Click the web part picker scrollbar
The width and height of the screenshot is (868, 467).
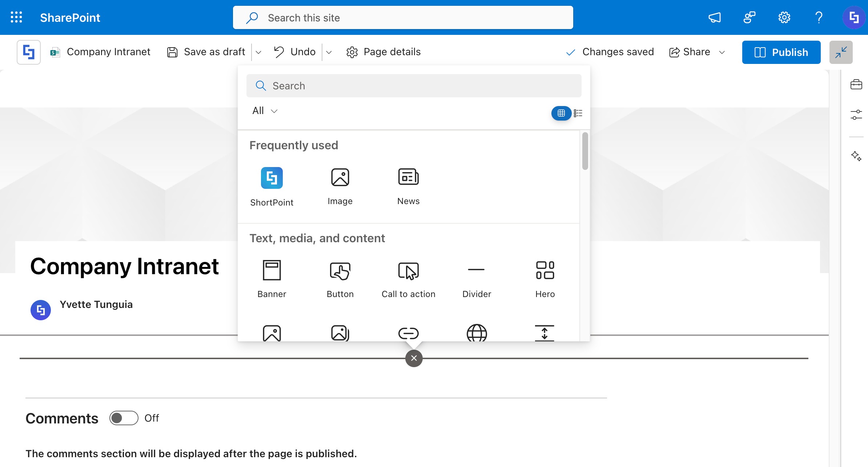click(x=585, y=151)
